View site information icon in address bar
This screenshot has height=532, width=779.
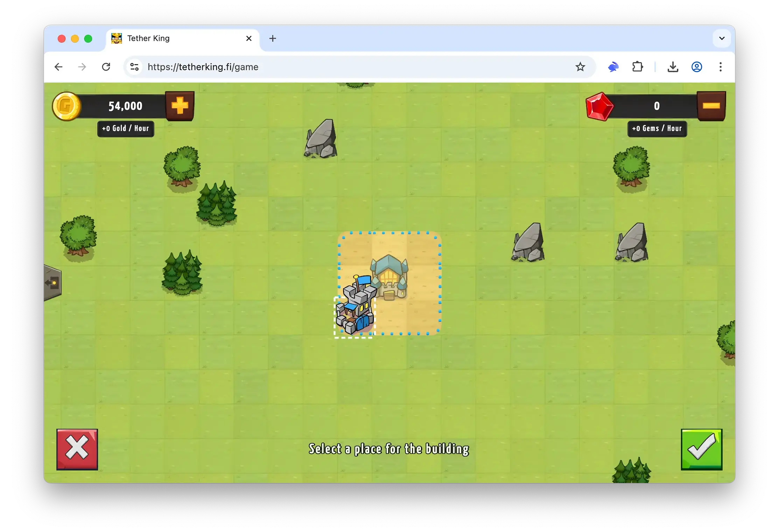pyautogui.click(x=134, y=67)
